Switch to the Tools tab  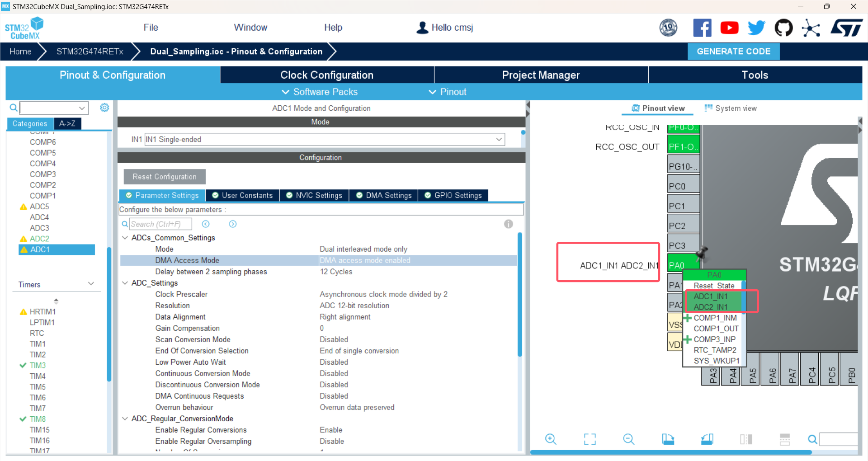pyautogui.click(x=755, y=75)
